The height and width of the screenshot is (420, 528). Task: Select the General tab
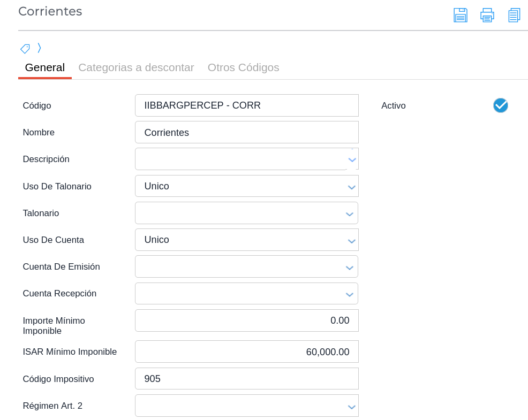tap(45, 67)
